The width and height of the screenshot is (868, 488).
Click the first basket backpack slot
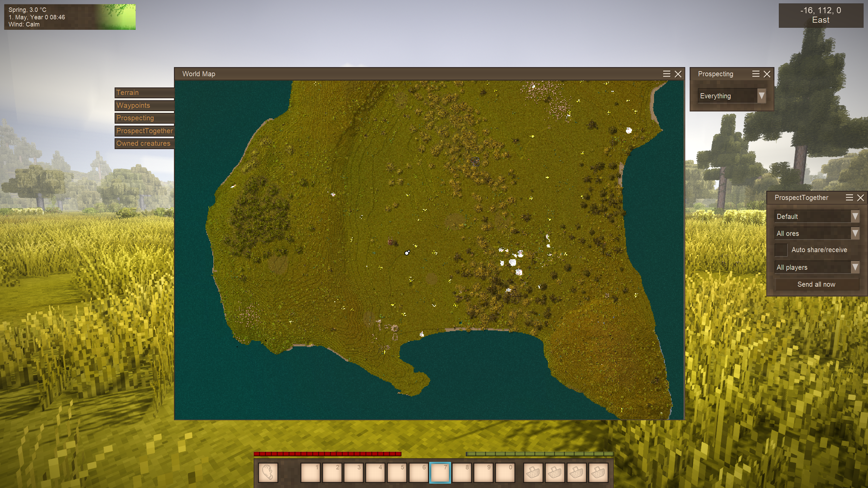(533, 472)
